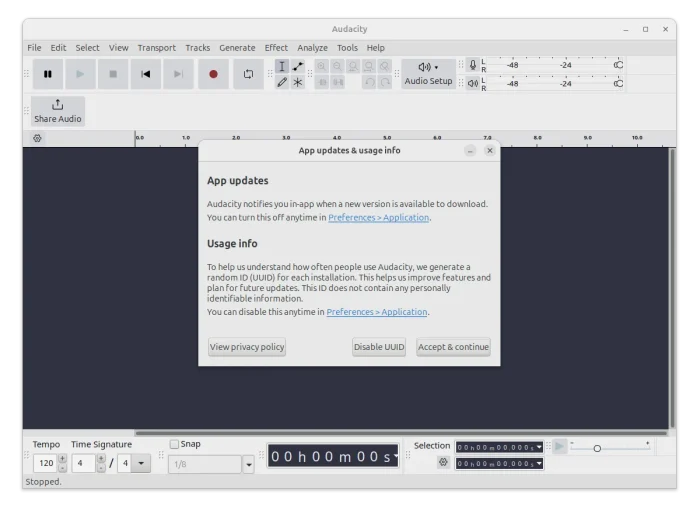700x508 pixels.
Task: Choose the Envelope tool
Action: pyautogui.click(x=298, y=67)
